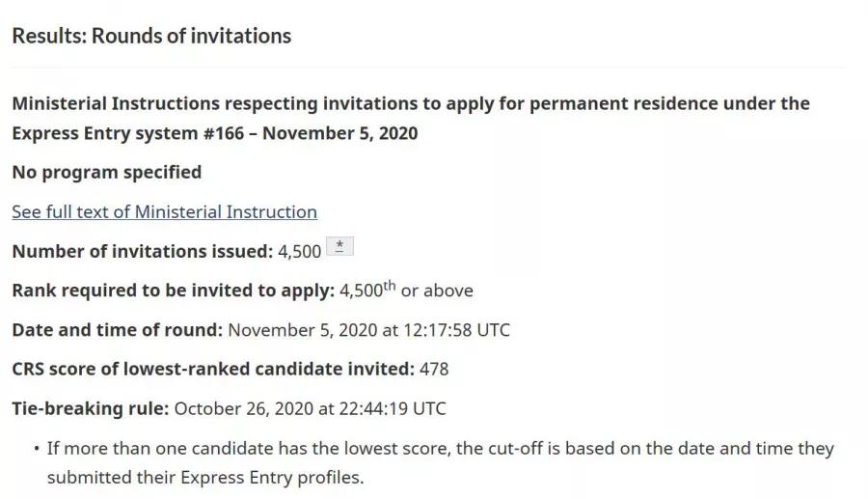Click the Tie-breaking rule label
This screenshot has height=499, width=868.
91,408
